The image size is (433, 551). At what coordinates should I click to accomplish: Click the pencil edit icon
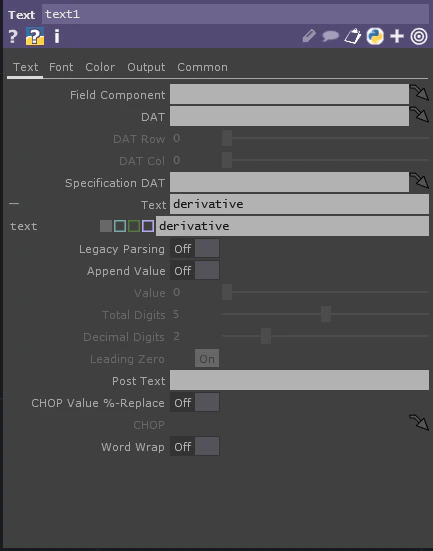coord(309,36)
